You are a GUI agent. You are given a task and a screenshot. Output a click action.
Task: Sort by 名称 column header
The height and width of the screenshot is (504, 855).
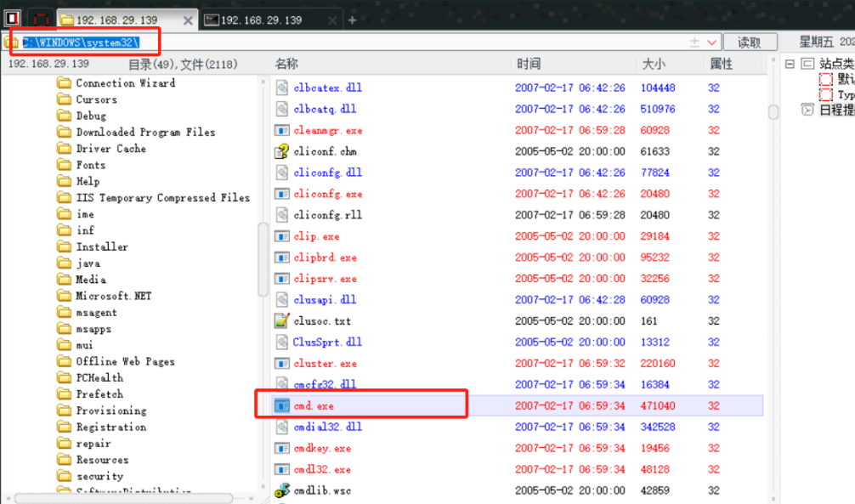[x=286, y=64]
